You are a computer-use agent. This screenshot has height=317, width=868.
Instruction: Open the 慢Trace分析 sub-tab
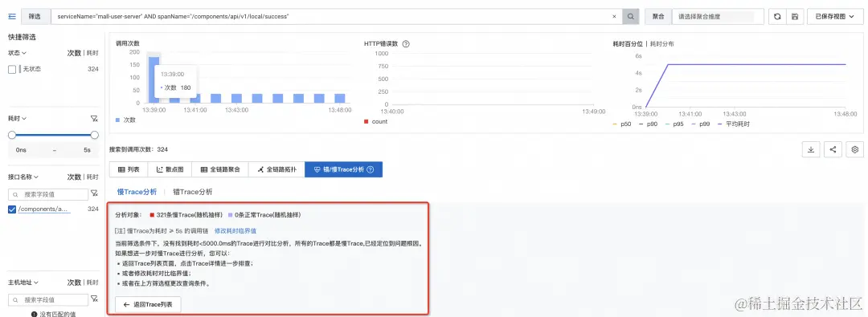point(137,192)
